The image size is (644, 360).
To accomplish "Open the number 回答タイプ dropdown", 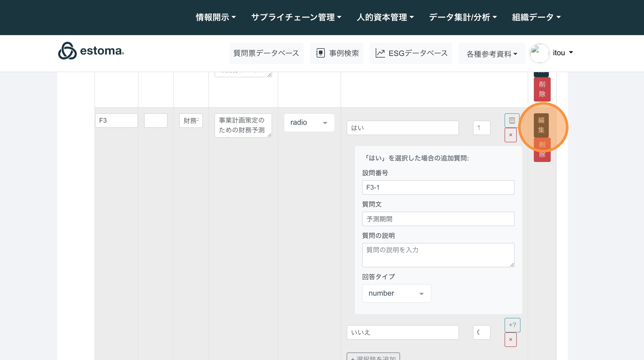I will tap(396, 294).
